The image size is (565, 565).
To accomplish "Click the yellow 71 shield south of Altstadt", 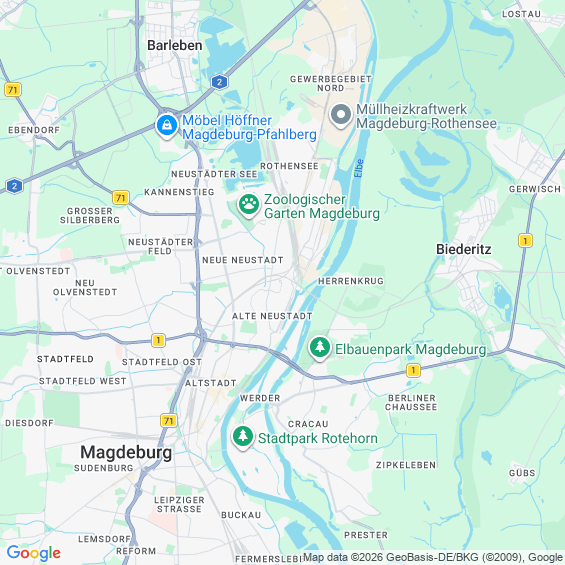I will (x=169, y=421).
